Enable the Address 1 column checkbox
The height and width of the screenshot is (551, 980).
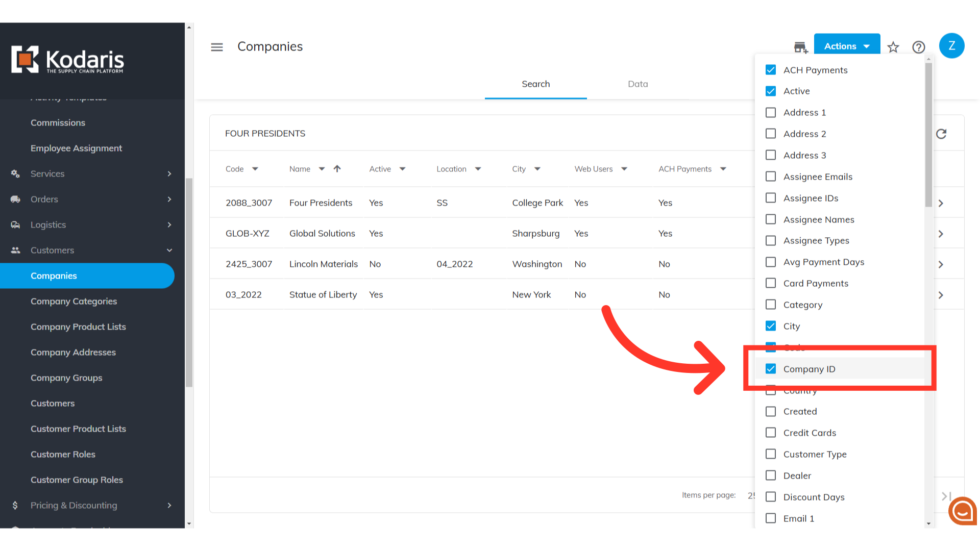coord(771,112)
